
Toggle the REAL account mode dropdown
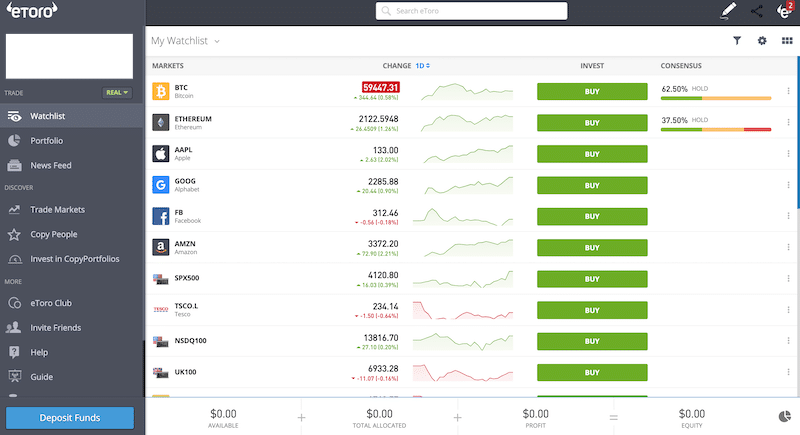[x=117, y=93]
